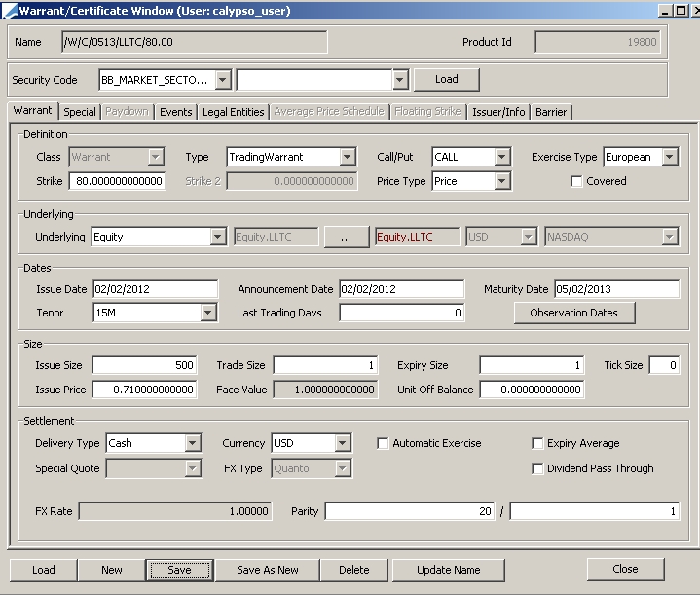Open Observation Dates
700x595 pixels.
pyautogui.click(x=574, y=313)
